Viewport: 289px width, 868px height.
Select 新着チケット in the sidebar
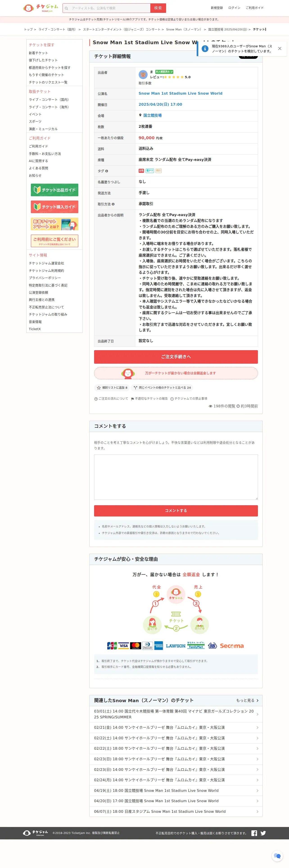(x=38, y=53)
